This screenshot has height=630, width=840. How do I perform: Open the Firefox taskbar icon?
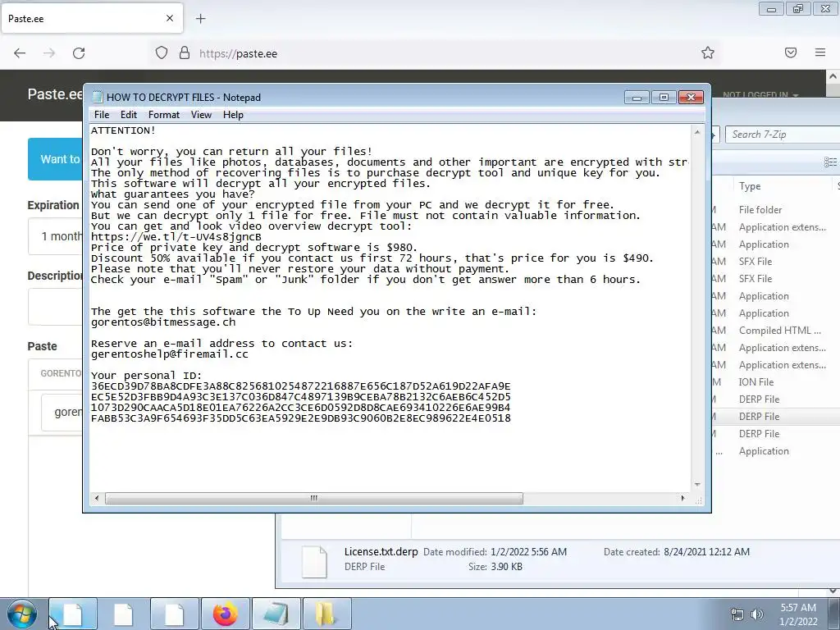[225, 614]
